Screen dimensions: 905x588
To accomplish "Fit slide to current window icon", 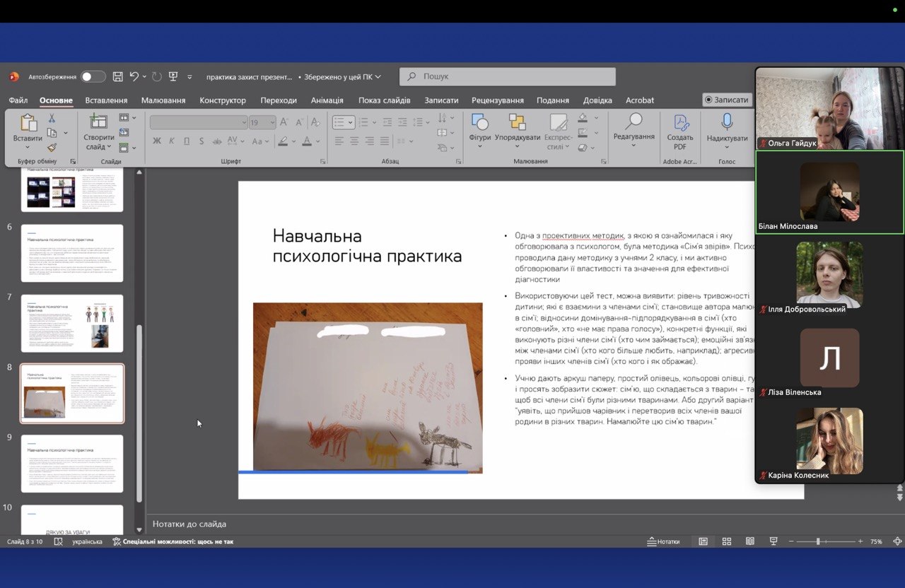I will coord(898,541).
